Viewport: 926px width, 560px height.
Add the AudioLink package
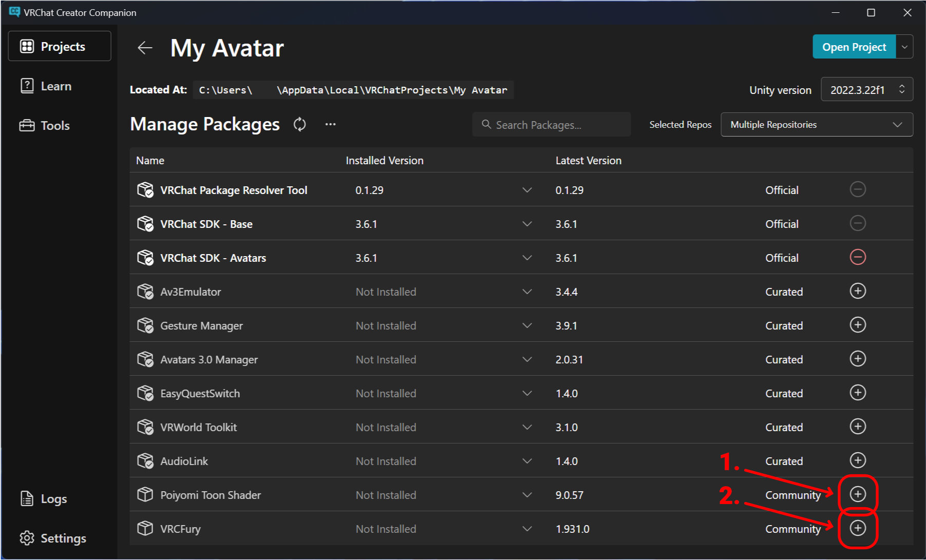click(858, 460)
